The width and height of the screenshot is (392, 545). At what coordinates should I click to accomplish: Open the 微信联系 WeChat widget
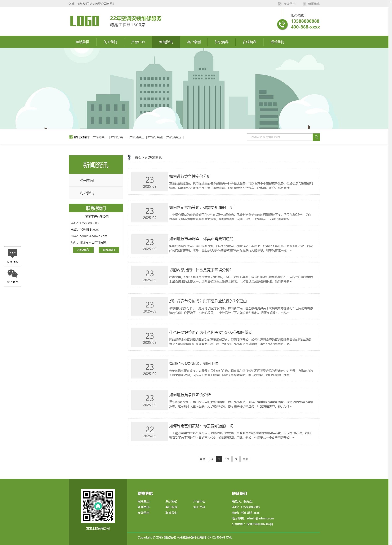[13, 276]
